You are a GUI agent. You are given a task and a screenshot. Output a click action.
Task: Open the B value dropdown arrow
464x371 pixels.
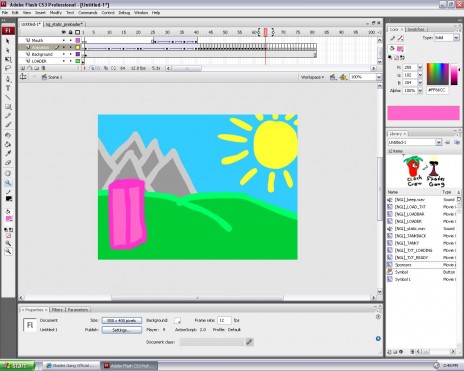(420, 83)
